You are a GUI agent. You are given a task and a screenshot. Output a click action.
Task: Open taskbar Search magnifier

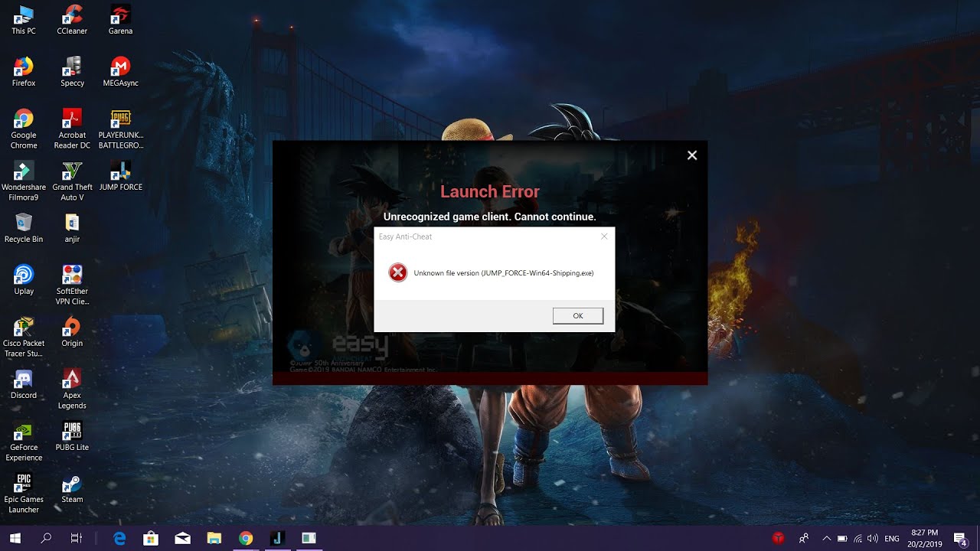(46, 538)
